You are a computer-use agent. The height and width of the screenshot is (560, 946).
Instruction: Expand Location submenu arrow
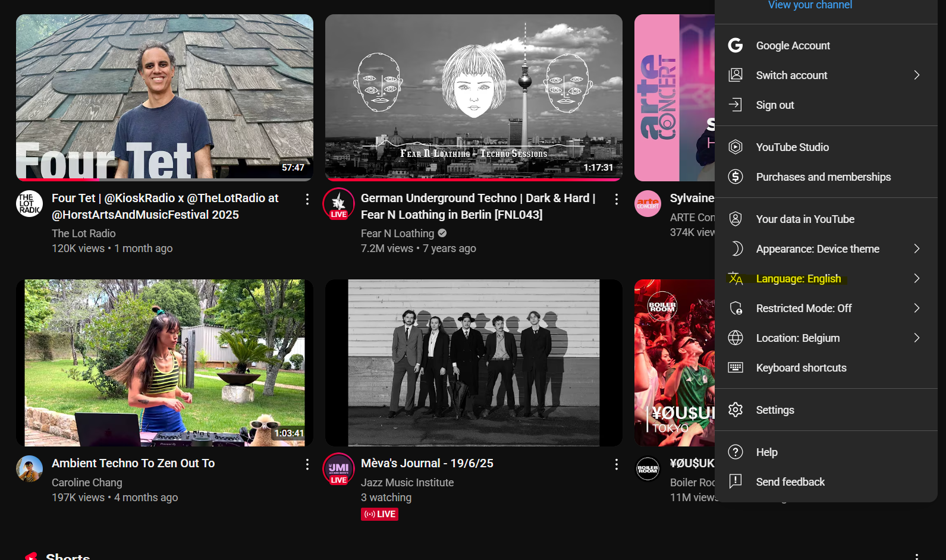(x=917, y=338)
